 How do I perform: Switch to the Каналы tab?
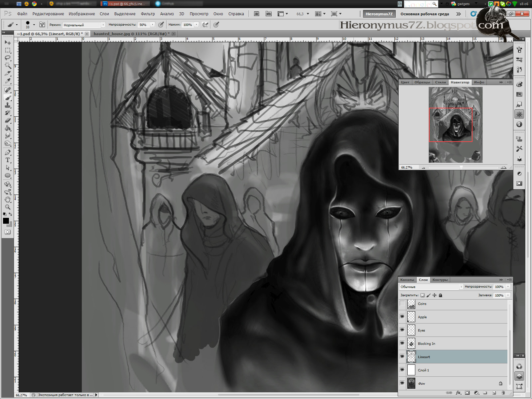pyautogui.click(x=407, y=280)
